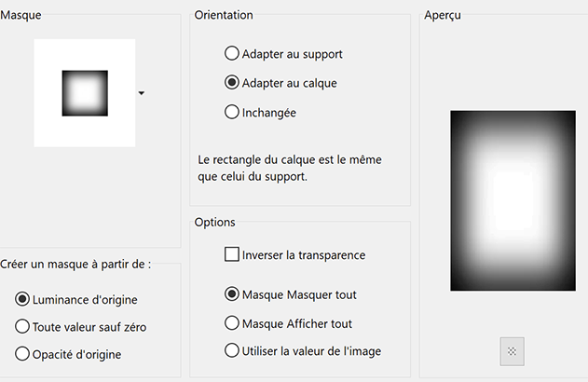Click the checkerboard transparency toggle under Aperçu
The image size is (588, 382).
point(512,351)
